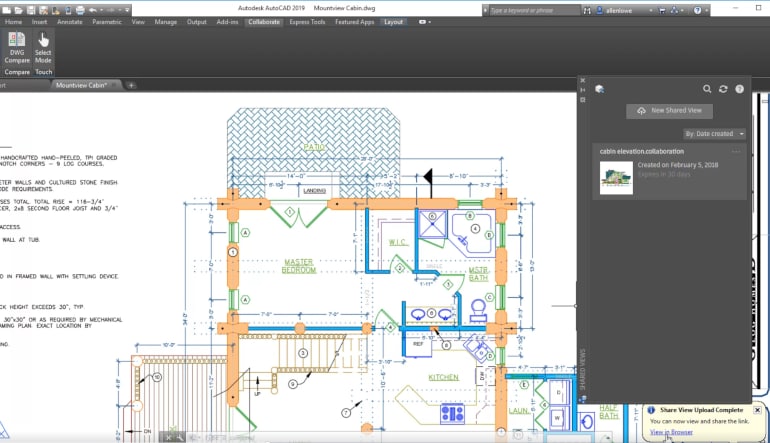Open the Featured Apps ribbon tab

355,22
